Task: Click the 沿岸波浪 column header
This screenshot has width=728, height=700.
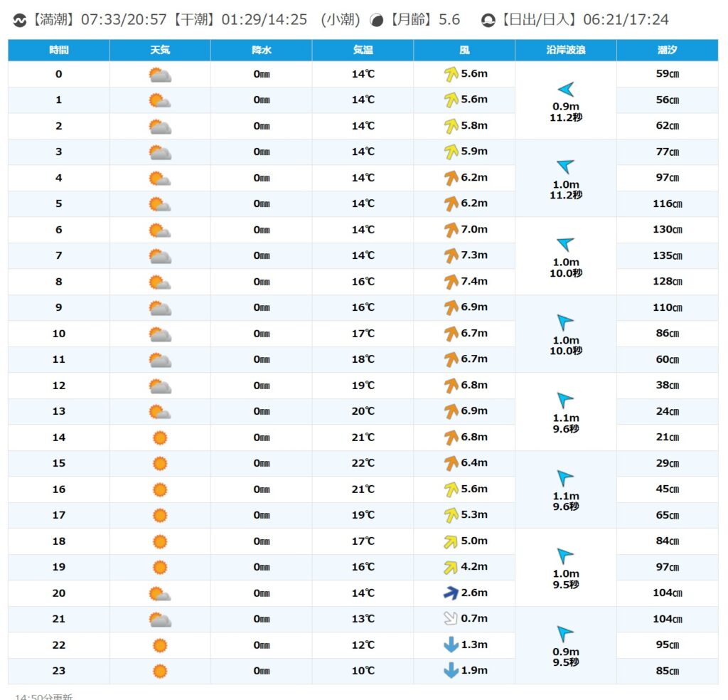Action: click(565, 51)
